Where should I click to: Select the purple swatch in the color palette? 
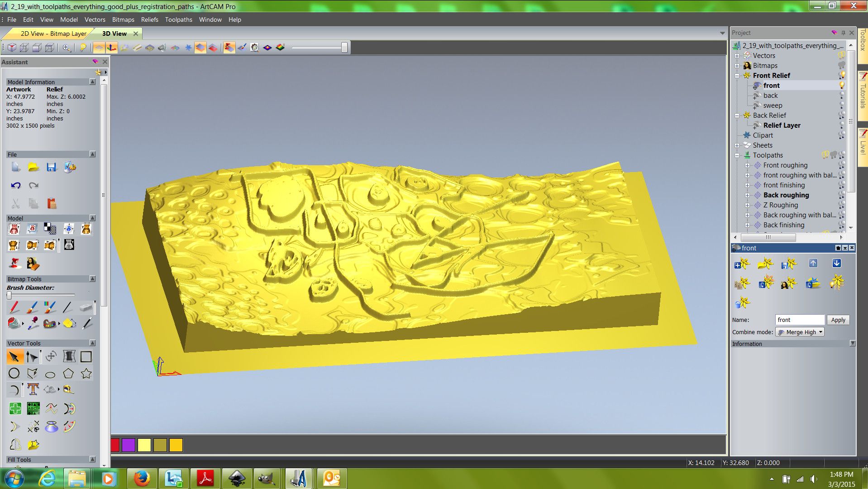click(x=129, y=446)
